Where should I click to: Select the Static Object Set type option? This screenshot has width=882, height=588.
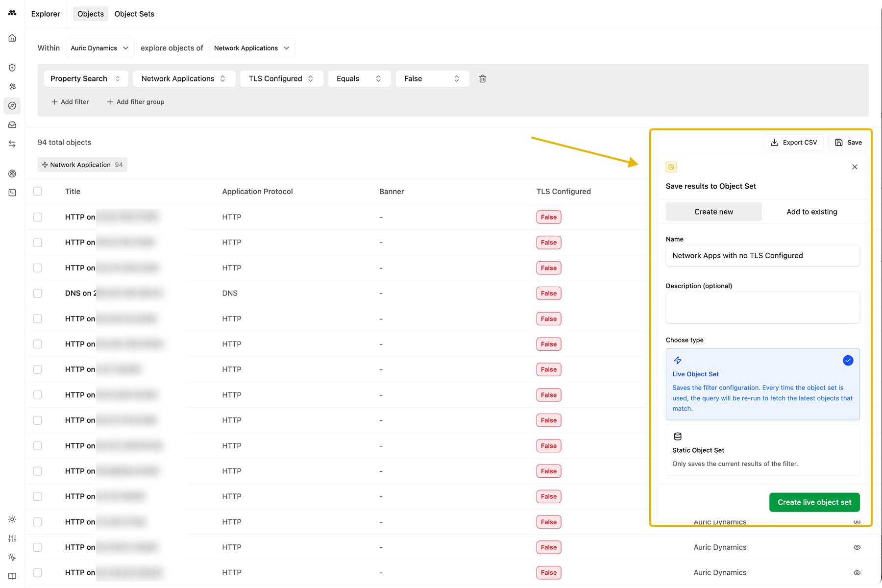(762, 450)
